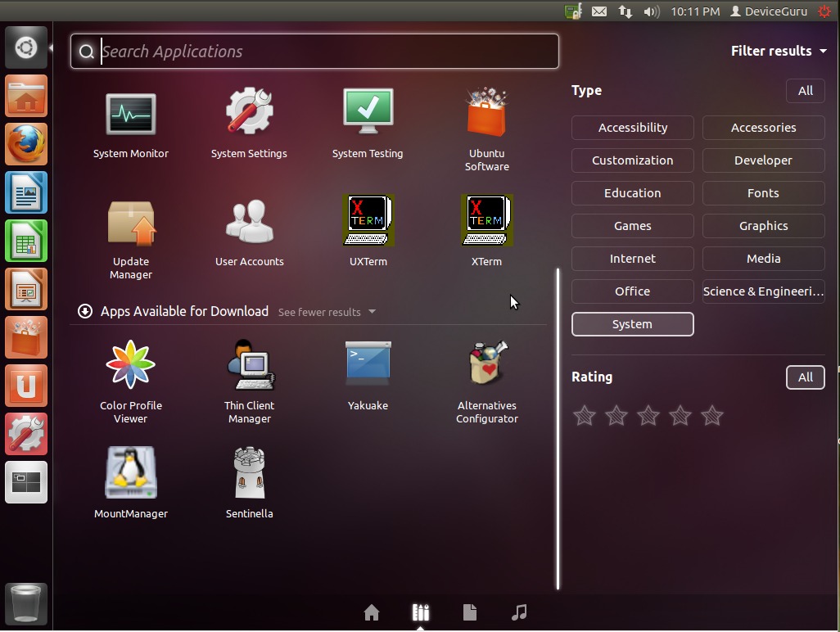Click the results vertical scrollbar
The height and width of the screenshot is (632, 840).
(x=558, y=428)
